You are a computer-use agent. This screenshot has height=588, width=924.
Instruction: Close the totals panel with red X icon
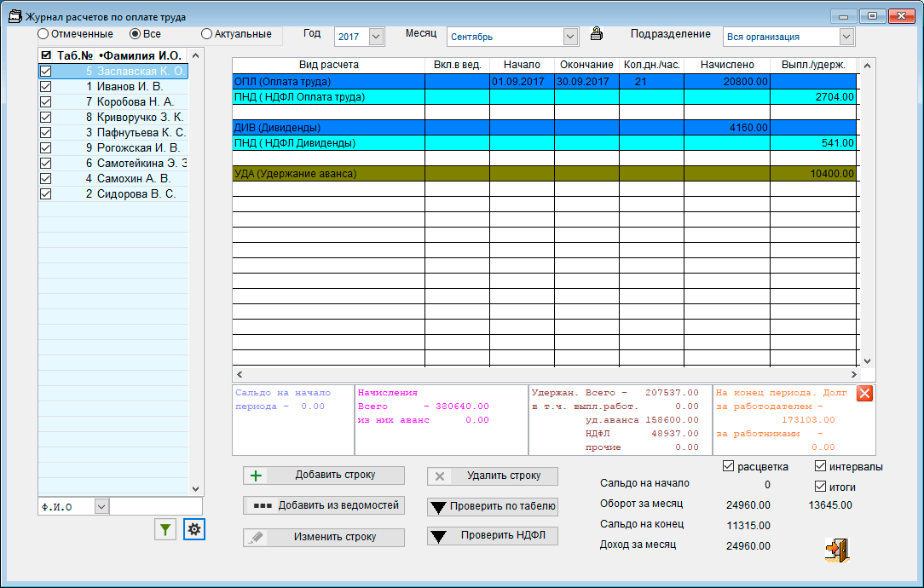864,394
